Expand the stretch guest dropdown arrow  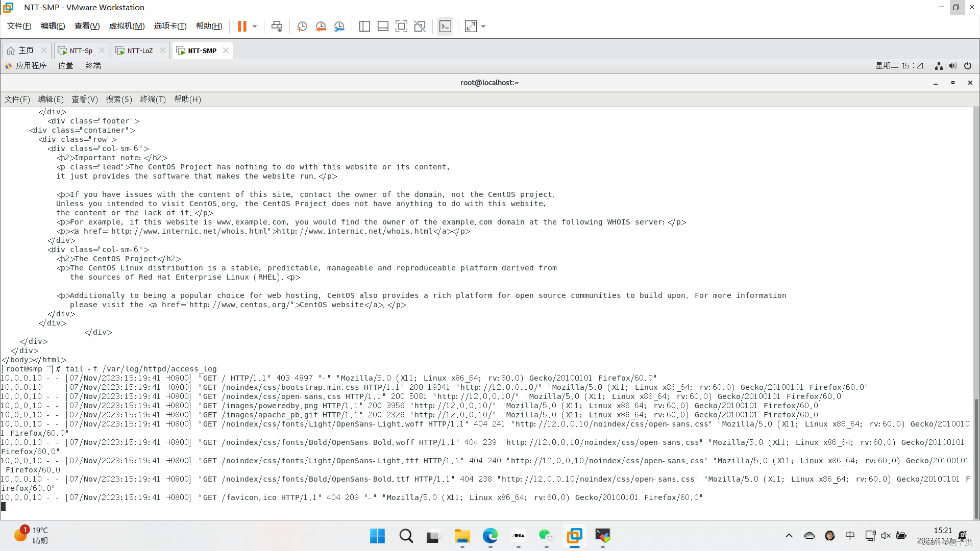coord(483,27)
